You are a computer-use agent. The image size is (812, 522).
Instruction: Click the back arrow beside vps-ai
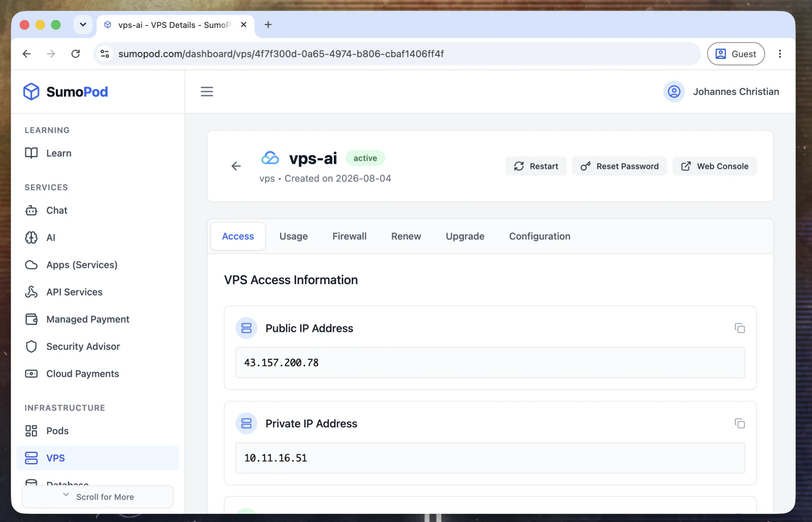pos(236,166)
